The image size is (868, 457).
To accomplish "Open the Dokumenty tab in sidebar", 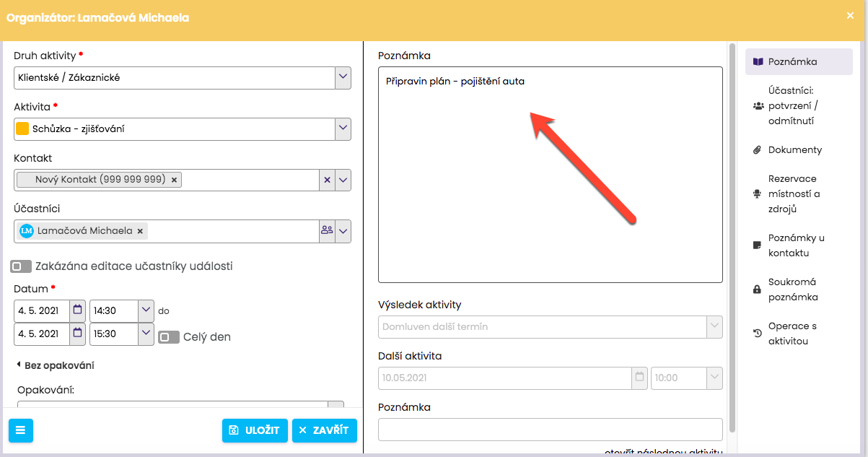I will (794, 149).
